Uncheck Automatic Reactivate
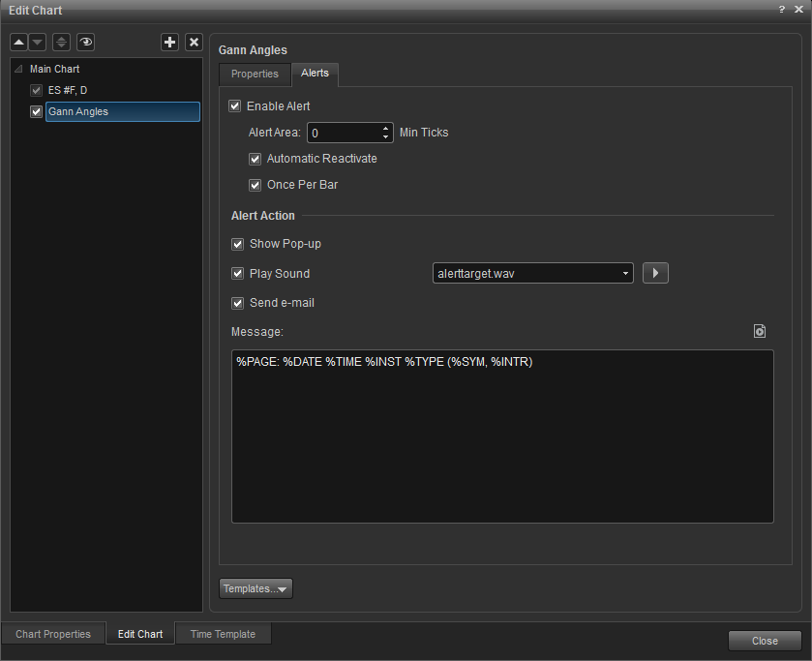Viewport: 812px width, 661px height. tap(256, 159)
